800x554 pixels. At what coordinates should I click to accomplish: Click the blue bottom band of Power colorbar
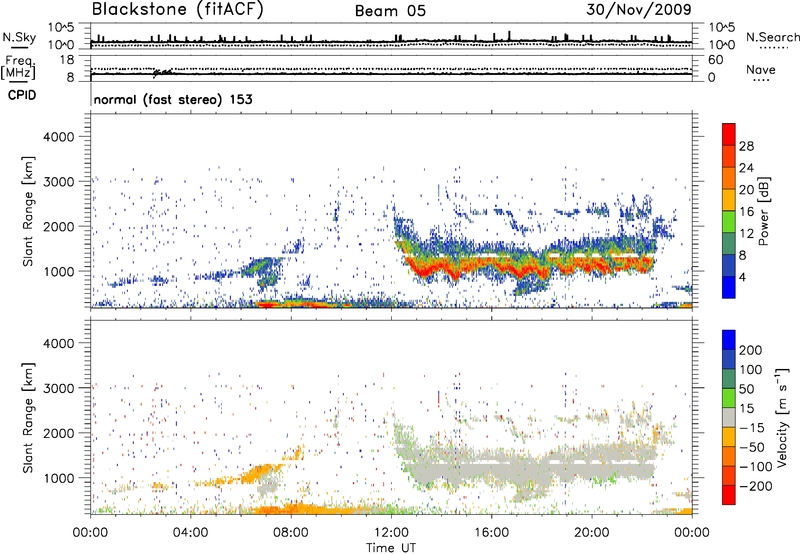click(x=729, y=287)
